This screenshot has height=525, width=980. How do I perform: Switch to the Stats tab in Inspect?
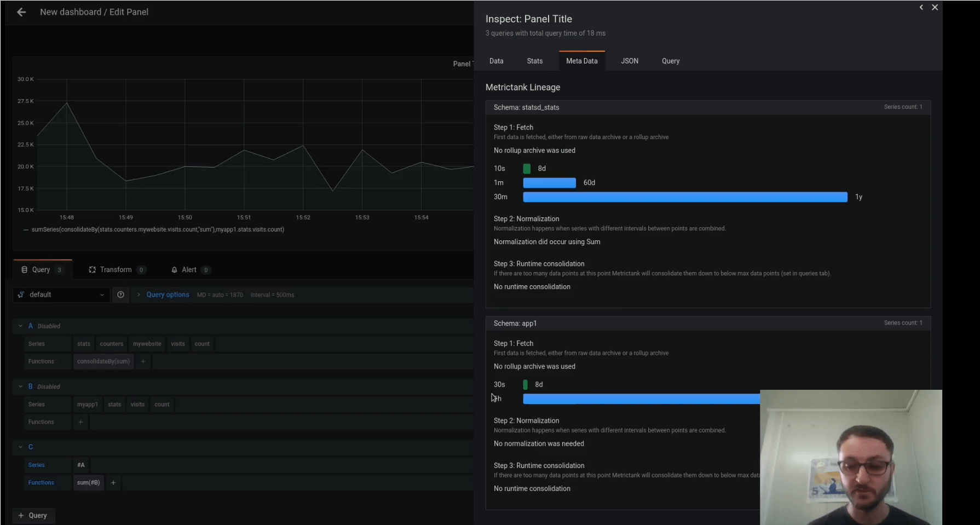tap(534, 61)
